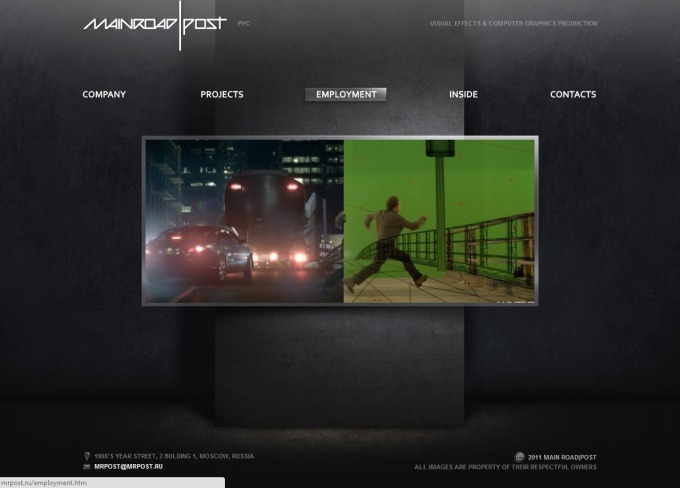Click the image ownership notice in the footer
This screenshot has height=488, width=680.
click(x=505, y=467)
